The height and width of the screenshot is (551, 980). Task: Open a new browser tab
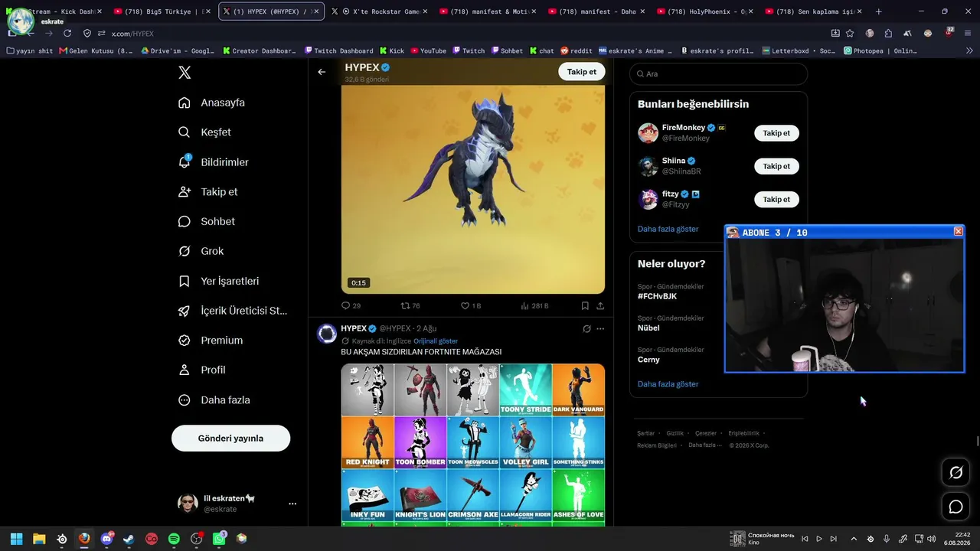878,11
